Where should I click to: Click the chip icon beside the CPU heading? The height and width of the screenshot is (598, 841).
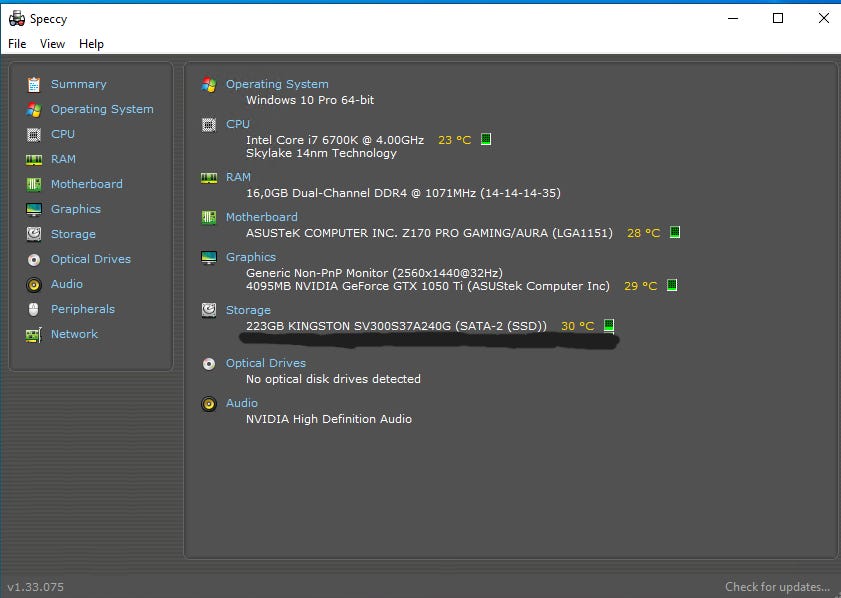(x=209, y=125)
